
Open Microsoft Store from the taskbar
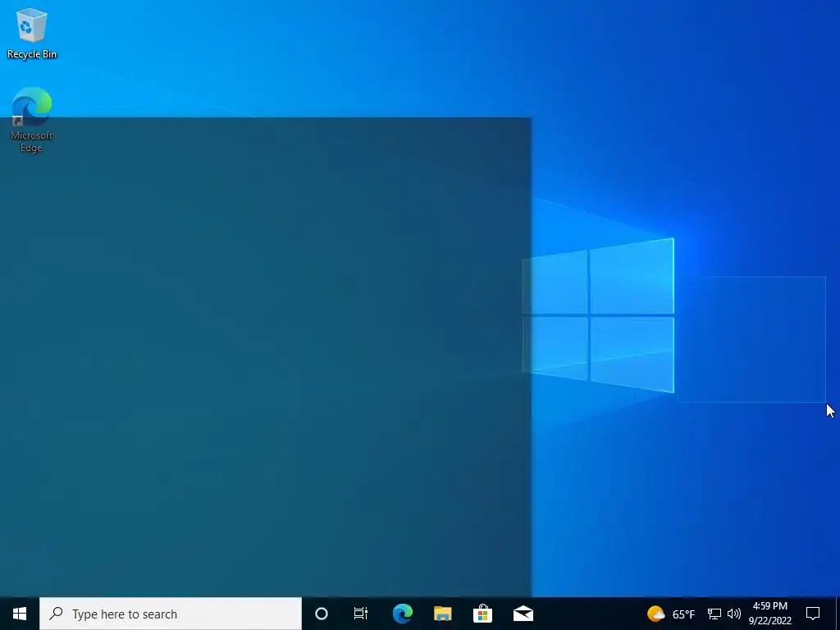click(482, 614)
